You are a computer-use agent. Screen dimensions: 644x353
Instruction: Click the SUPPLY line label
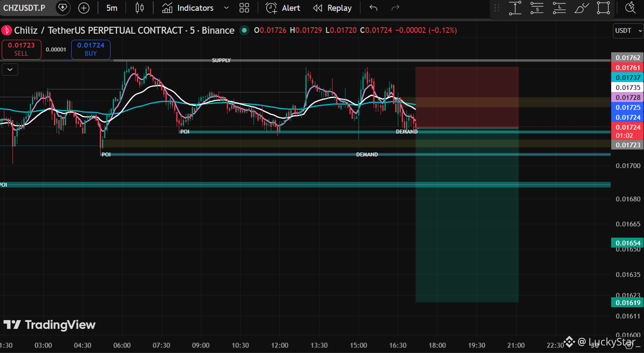[x=221, y=60]
